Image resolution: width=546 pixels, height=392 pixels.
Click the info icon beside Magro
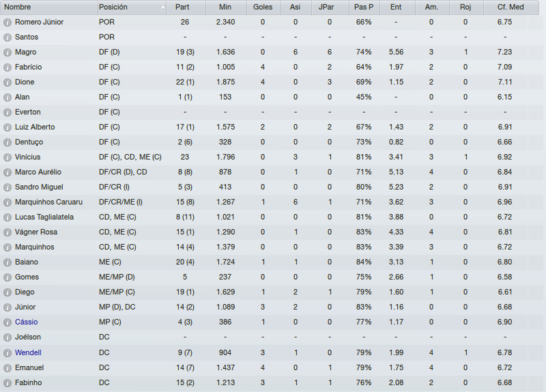pyautogui.click(x=8, y=52)
